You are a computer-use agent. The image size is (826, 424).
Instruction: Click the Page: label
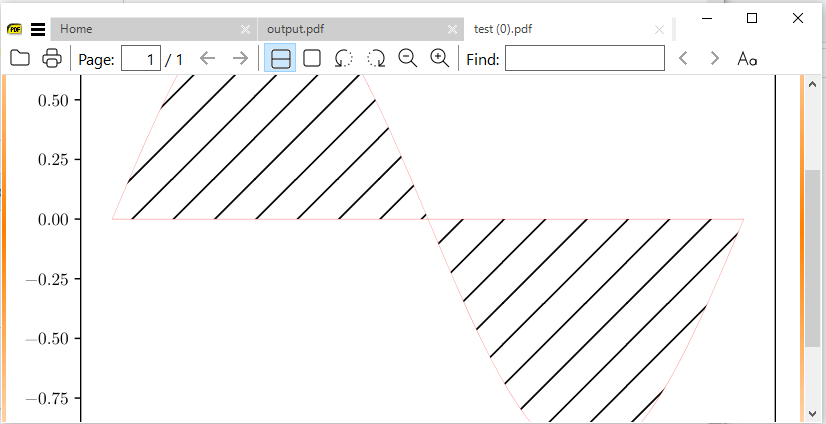96,60
